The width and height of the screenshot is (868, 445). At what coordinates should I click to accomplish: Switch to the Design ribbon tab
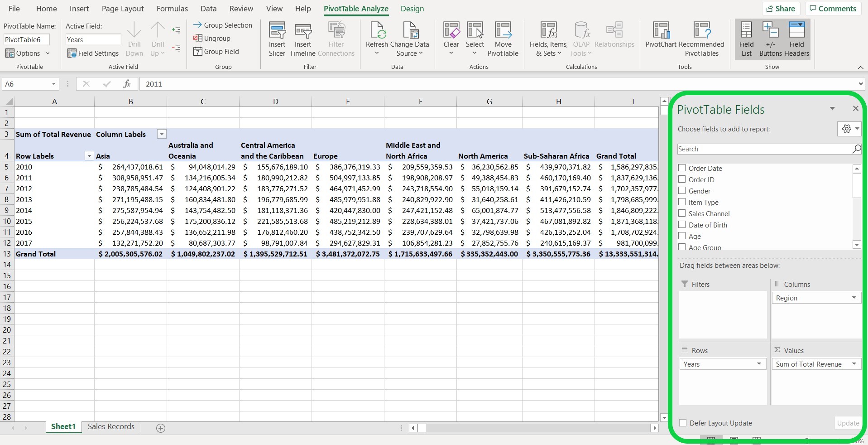(x=412, y=9)
